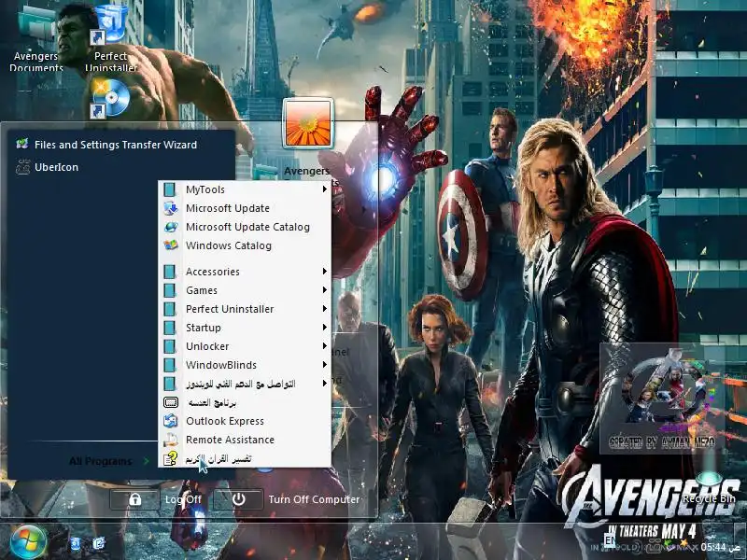Open Microsoft Update Catalog entry
Image resolution: width=747 pixels, height=560 pixels.
tap(245, 227)
